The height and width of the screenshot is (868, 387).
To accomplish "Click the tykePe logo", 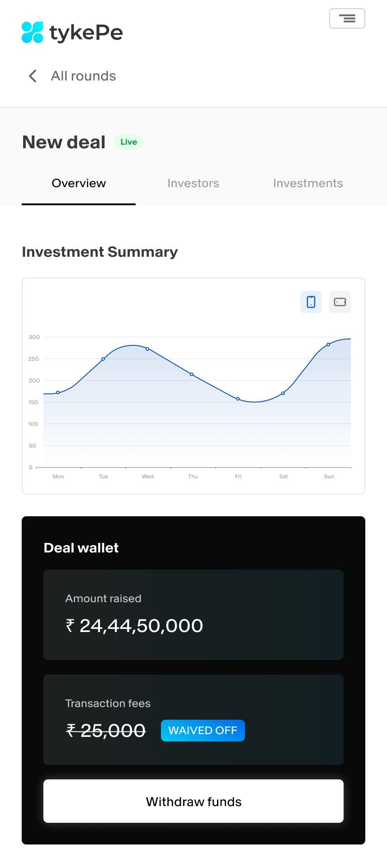I will tap(72, 33).
